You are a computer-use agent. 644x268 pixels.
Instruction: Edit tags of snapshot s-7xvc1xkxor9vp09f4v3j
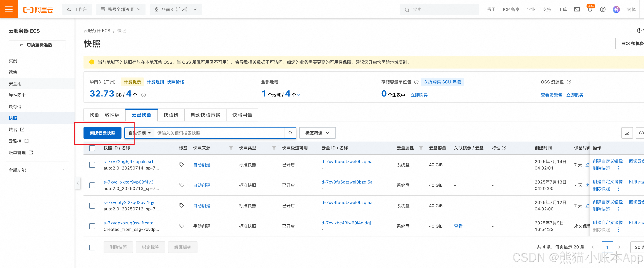point(182,185)
